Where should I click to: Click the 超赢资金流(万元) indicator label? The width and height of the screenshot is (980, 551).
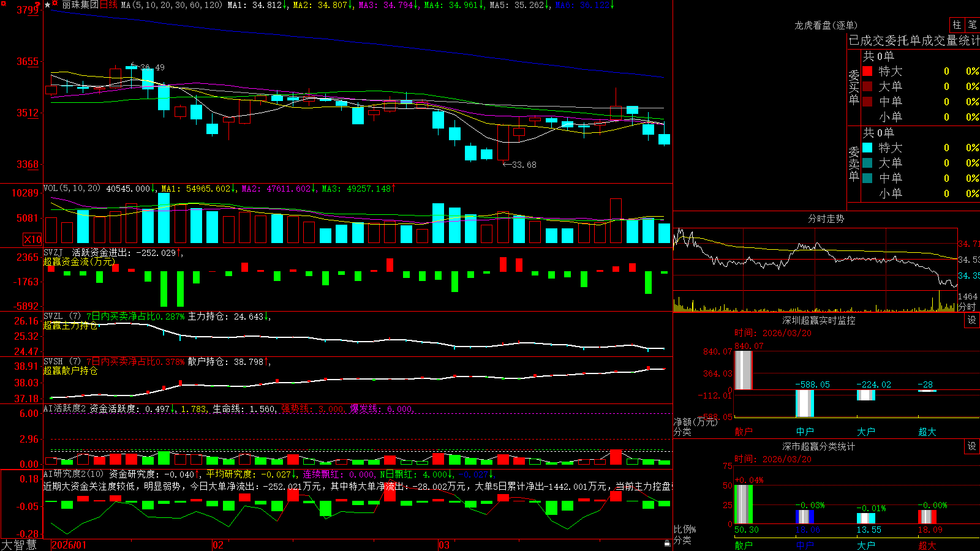79,261
